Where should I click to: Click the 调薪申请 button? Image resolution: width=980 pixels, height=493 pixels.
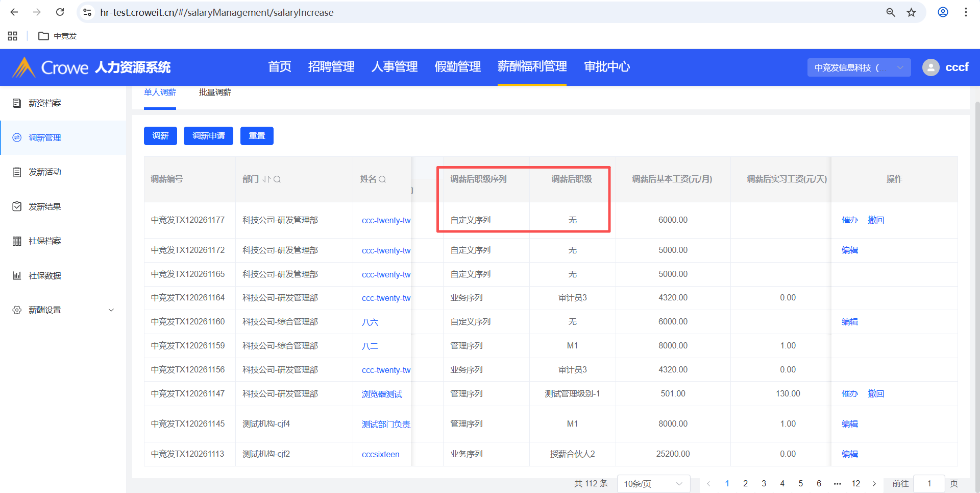[208, 136]
